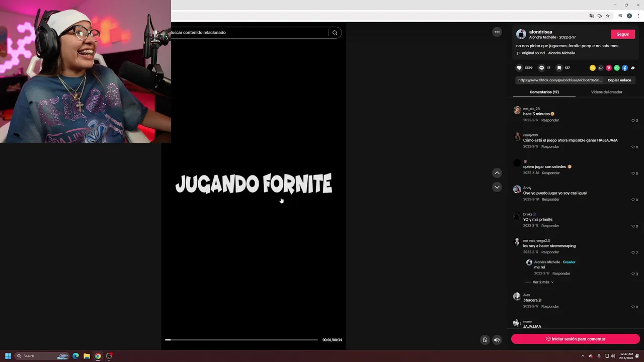This screenshot has height=362, width=644.
Task: Switch to Videos del creador tab
Action: point(606,92)
